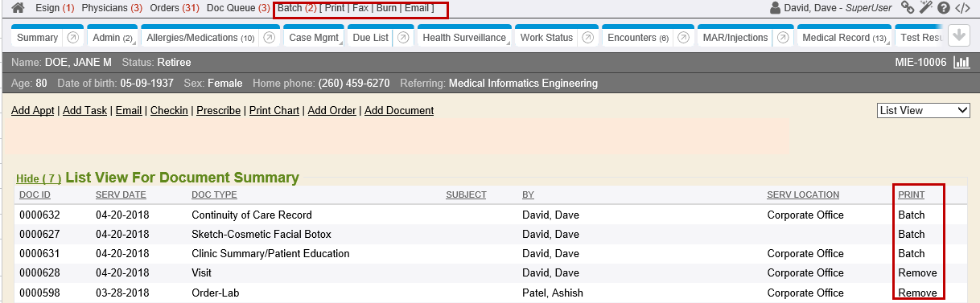Click the Prescribe link
Viewport: 980px width, 303px height.
click(x=218, y=111)
